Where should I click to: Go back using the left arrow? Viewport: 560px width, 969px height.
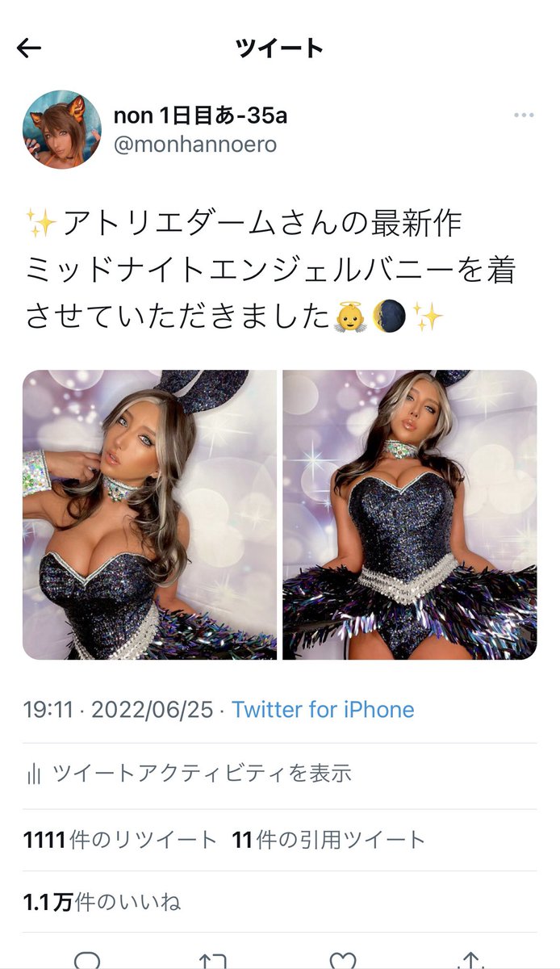pyautogui.click(x=29, y=48)
